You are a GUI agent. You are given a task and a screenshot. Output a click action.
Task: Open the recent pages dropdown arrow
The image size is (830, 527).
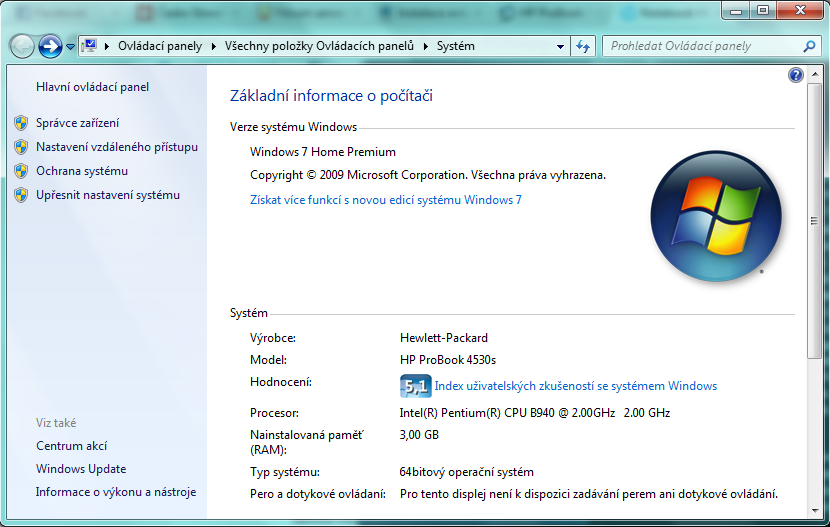click(70, 47)
